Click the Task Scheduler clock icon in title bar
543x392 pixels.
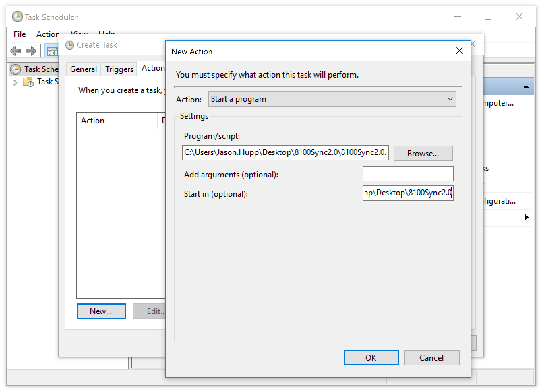coord(17,17)
